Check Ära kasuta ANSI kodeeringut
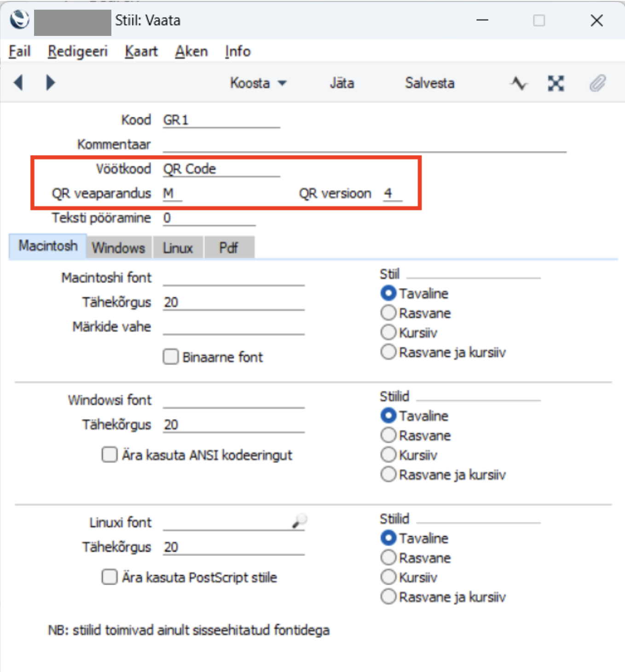625x672 pixels. tap(110, 455)
